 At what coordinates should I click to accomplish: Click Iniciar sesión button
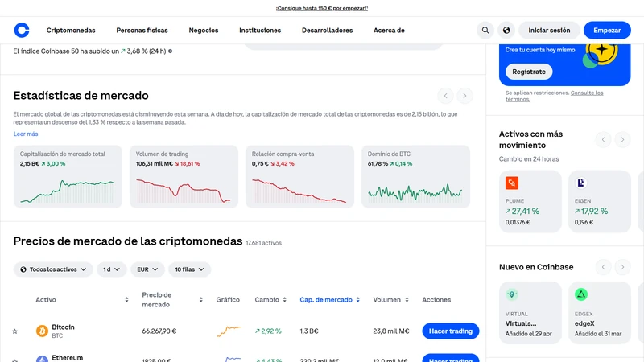click(x=549, y=31)
